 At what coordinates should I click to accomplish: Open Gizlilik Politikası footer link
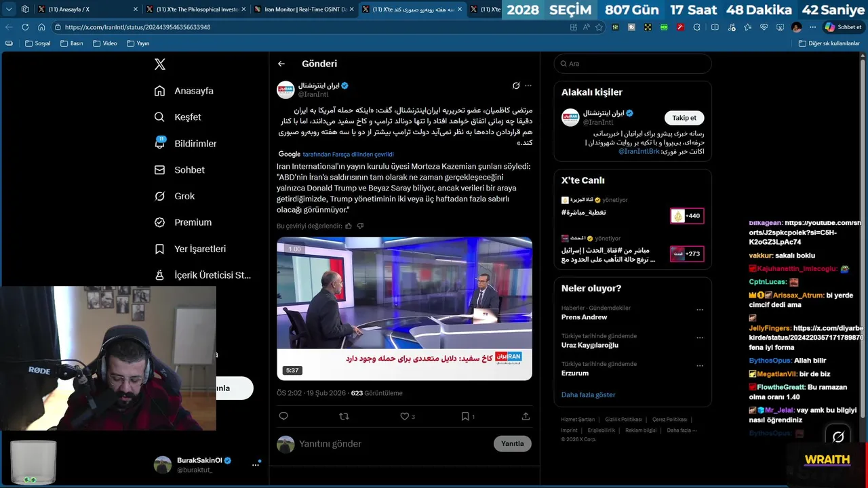(623, 420)
